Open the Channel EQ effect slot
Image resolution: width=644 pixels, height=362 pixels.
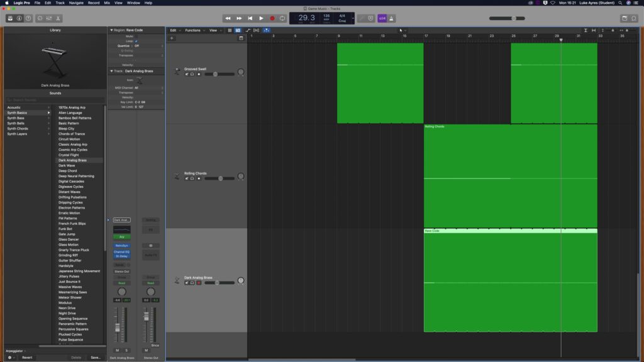(121, 252)
